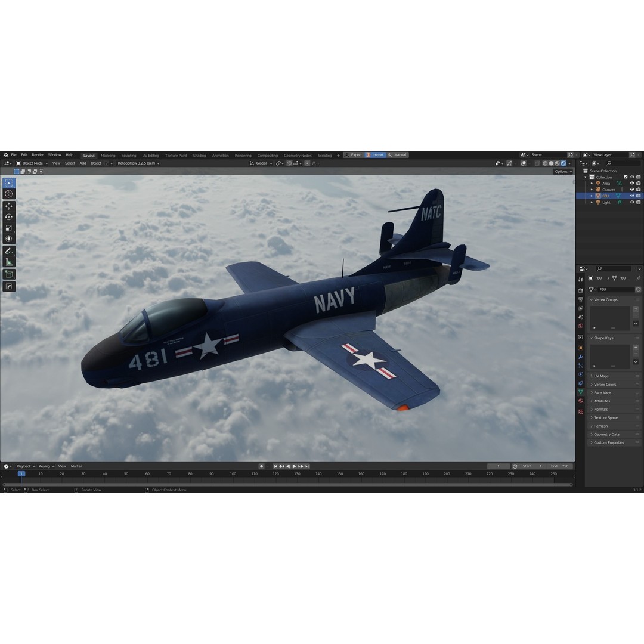644x644 pixels.
Task: Choose the Move tool
Action: point(8,206)
